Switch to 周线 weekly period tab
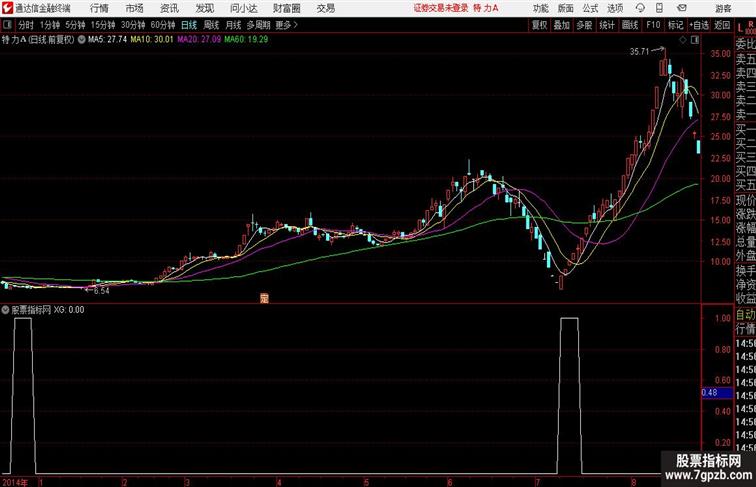The width and height of the screenshot is (756, 487). pyautogui.click(x=211, y=25)
